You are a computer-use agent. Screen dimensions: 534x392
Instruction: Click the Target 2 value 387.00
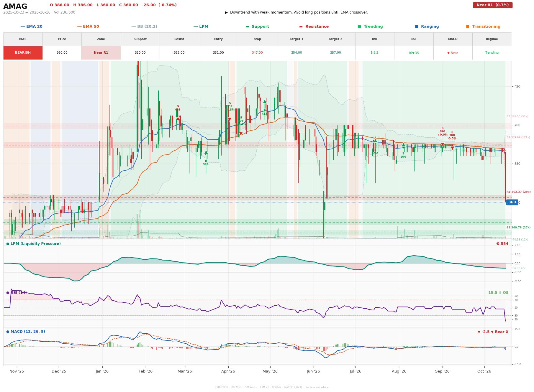click(x=335, y=53)
